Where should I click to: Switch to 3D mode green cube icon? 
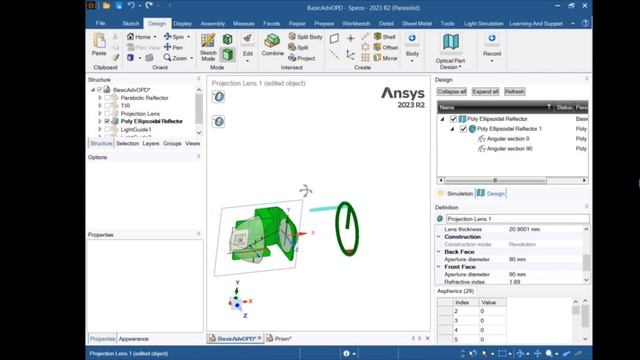pos(228,54)
